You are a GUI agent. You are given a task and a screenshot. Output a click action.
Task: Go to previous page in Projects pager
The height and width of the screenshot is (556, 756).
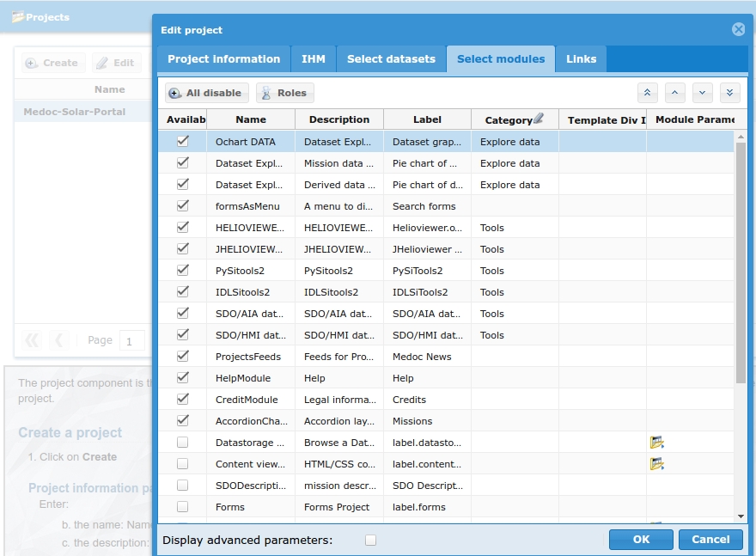[58, 340]
